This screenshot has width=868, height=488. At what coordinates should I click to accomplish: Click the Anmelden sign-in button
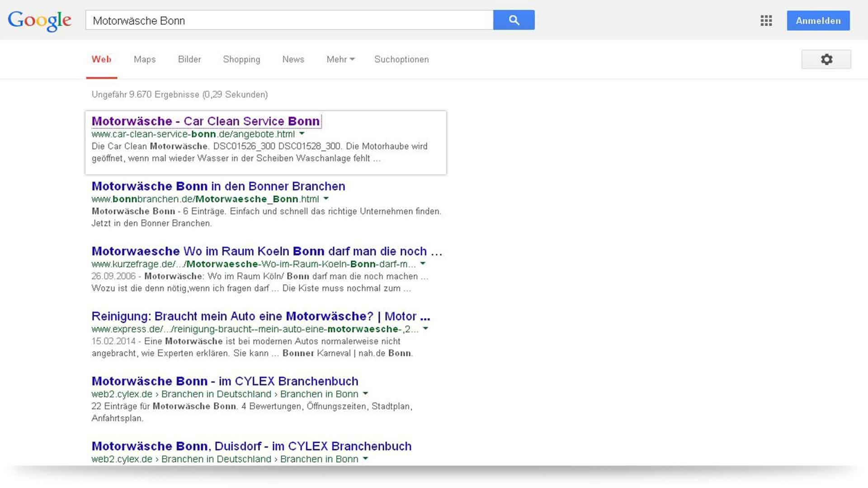[818, 21]
